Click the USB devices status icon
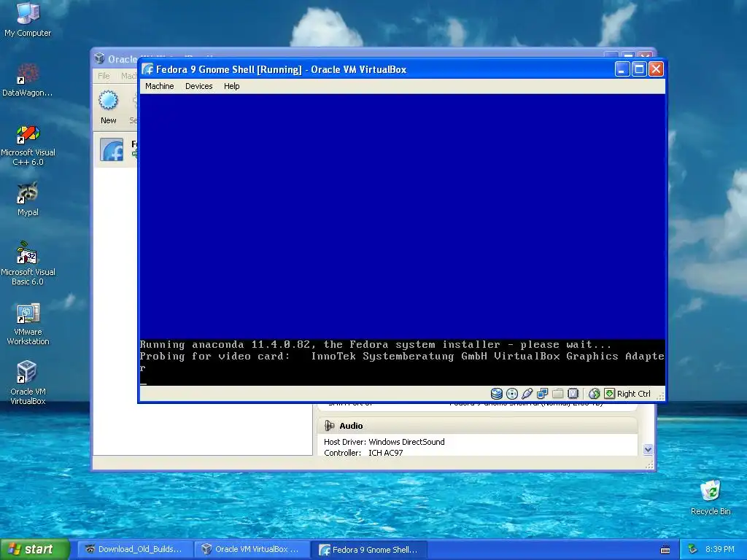Viewport: 747px width, 560px height. pyautogui.click(x=527, y=394)
